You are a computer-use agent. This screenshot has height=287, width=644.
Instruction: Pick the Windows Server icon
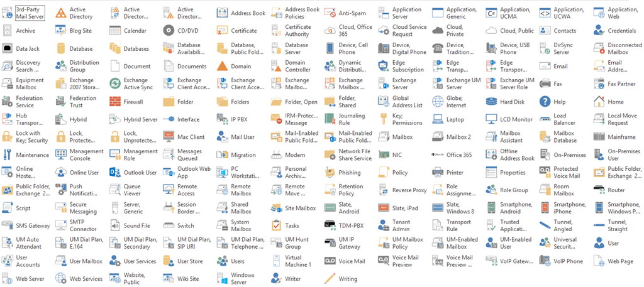point(222,279)
